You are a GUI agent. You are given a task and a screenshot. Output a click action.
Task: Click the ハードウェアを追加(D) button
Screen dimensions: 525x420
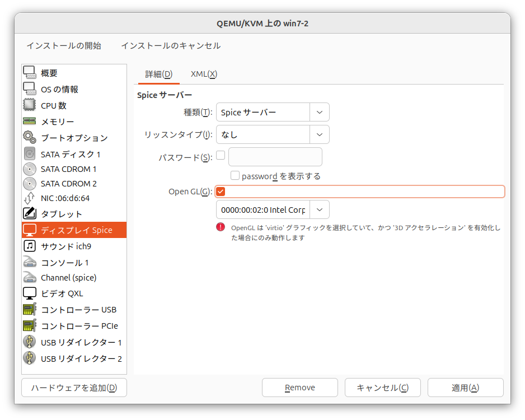74,388
